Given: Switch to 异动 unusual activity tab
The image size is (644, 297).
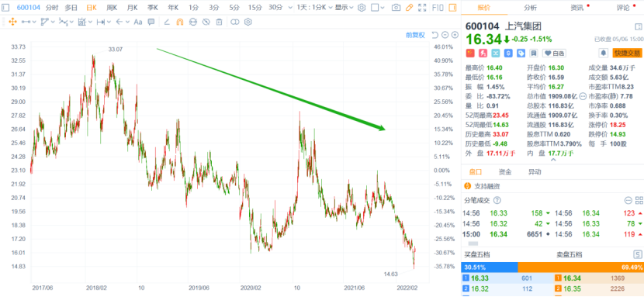Looking at the screenshot, I should tap(535, 172).
